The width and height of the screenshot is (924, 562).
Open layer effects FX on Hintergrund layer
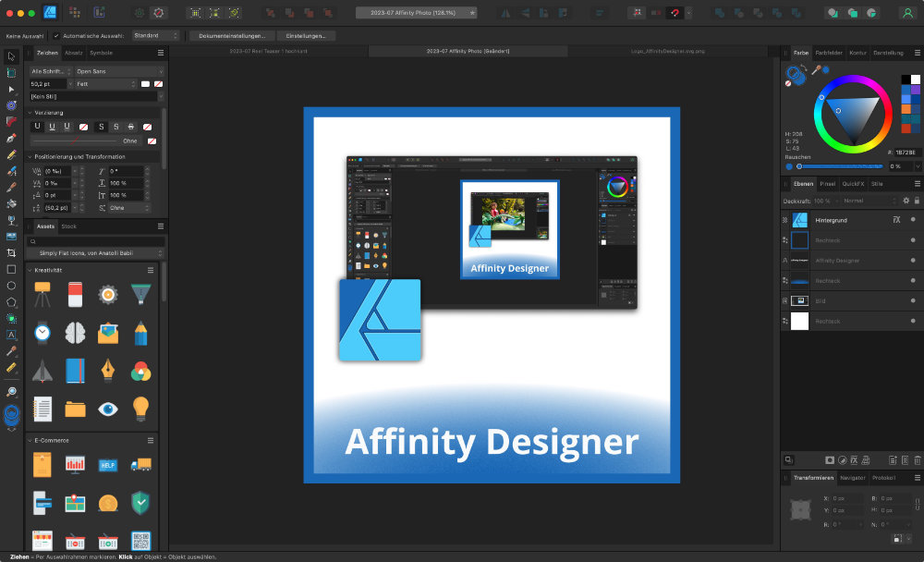tap(896, 220)
